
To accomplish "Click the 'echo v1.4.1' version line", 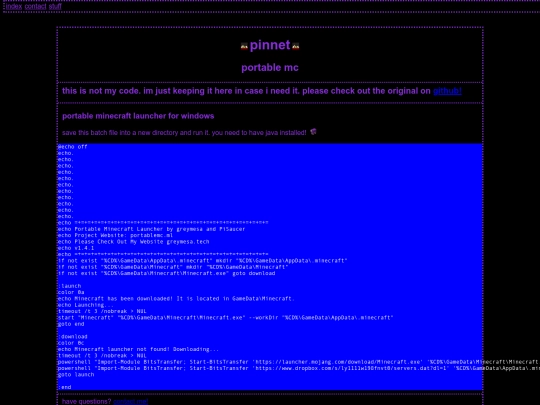I will (76, 248).
